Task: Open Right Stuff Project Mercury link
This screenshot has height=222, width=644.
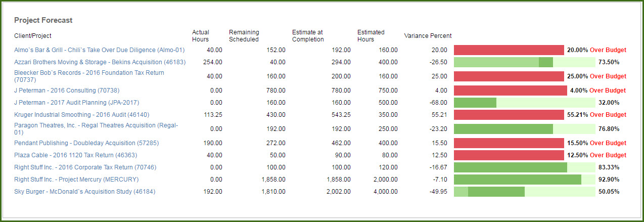Action: [x=76, y=180]
